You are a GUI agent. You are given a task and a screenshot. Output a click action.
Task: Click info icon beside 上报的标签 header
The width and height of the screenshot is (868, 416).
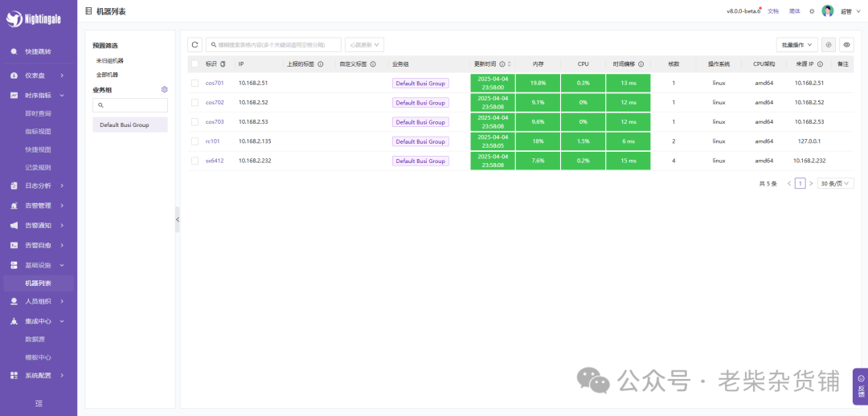click(x=321, y=64)
